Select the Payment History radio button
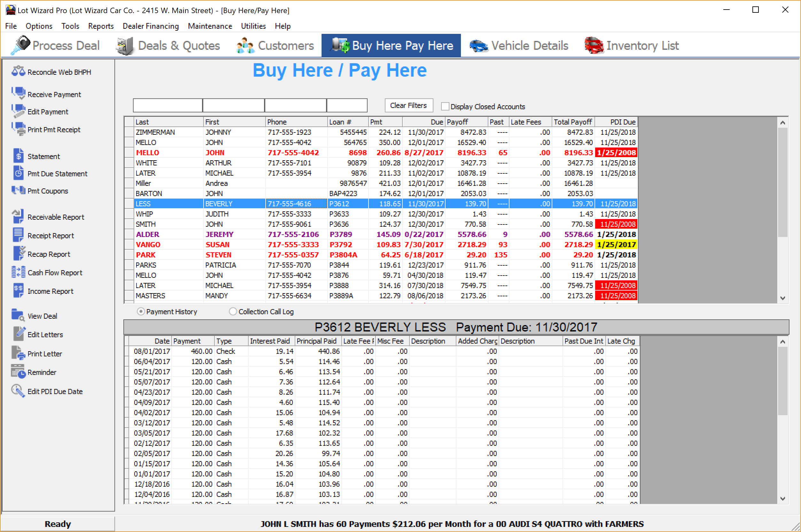 click(141, 311)
